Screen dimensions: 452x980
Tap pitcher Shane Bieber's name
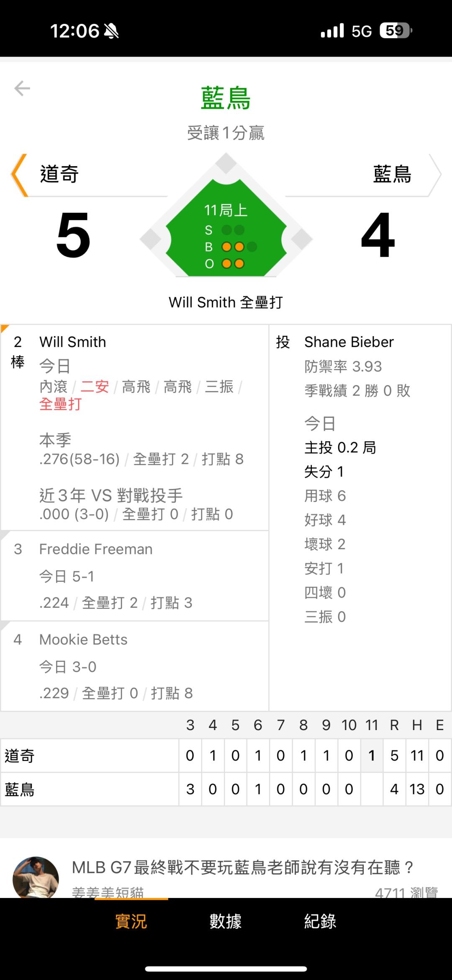coord(349,342)
